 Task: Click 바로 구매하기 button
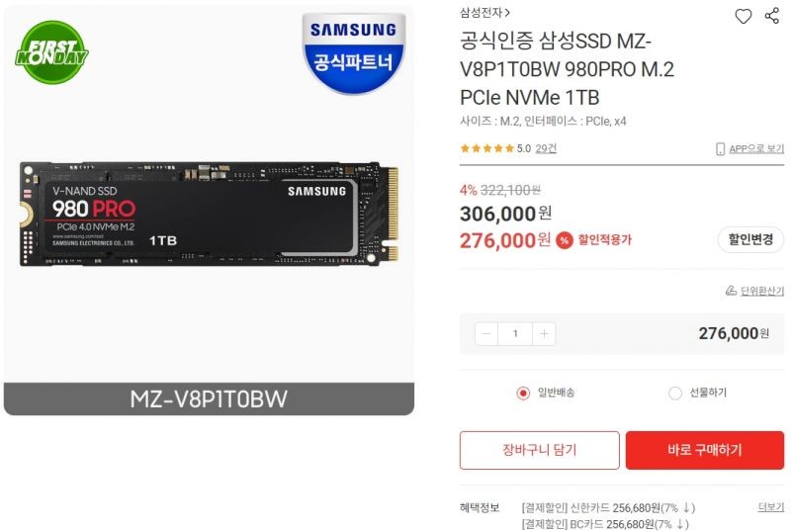pos(705,450)
